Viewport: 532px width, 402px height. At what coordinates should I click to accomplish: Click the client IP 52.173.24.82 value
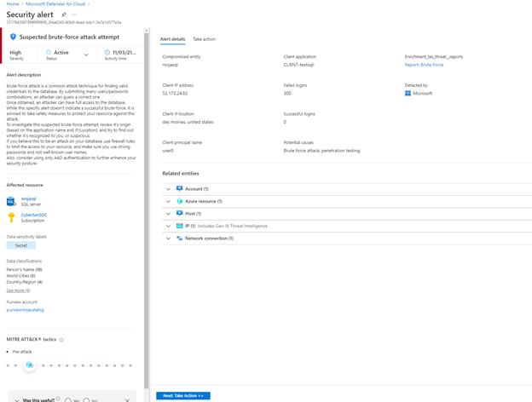tap(175, 94)
